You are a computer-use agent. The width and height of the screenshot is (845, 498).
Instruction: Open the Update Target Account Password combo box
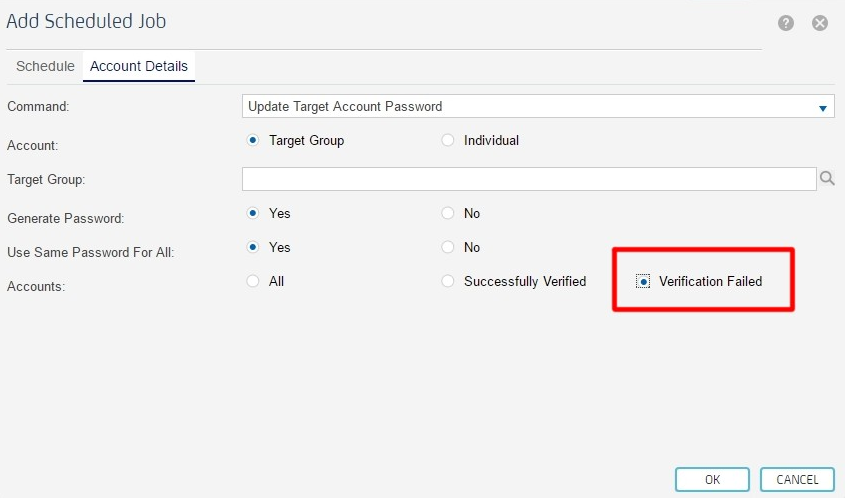coord(530,106)
